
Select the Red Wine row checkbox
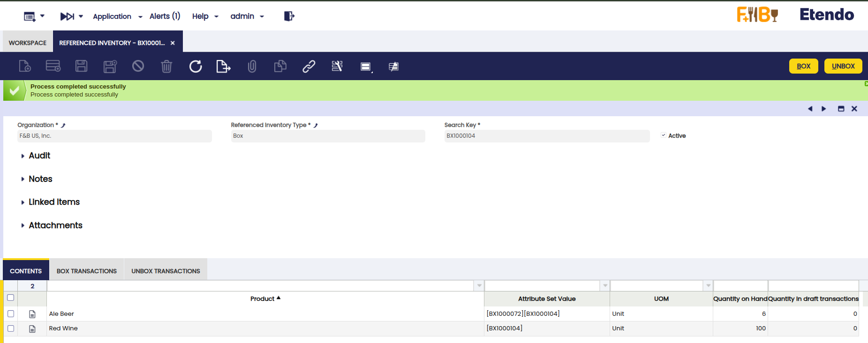click(x=11, y=328)
